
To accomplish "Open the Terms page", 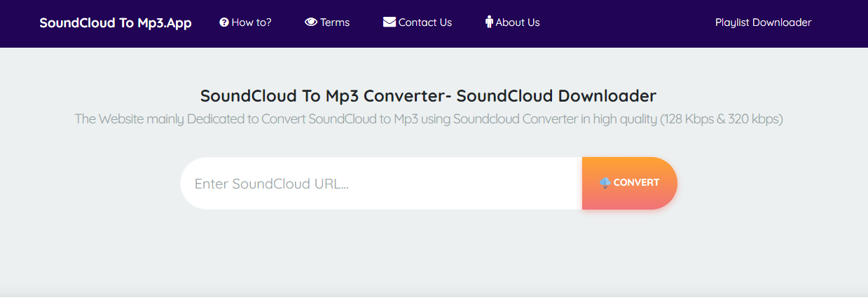I will point(327,22).
